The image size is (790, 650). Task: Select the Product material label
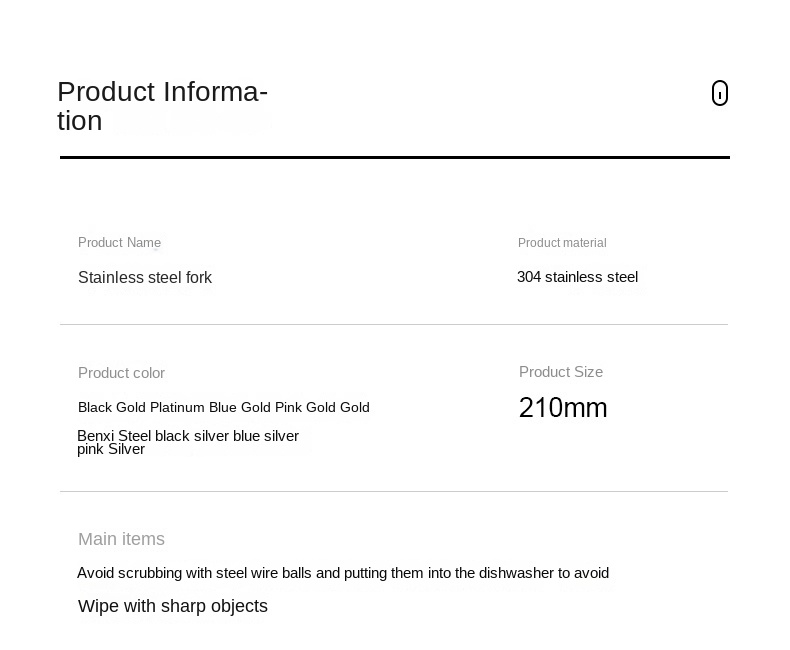(x=562, y=243)
